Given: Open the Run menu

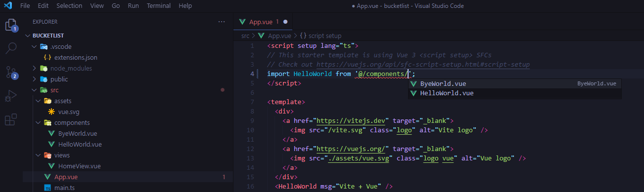Looking at the screenshot, I should pyautogui.click(x=133, y=6).
